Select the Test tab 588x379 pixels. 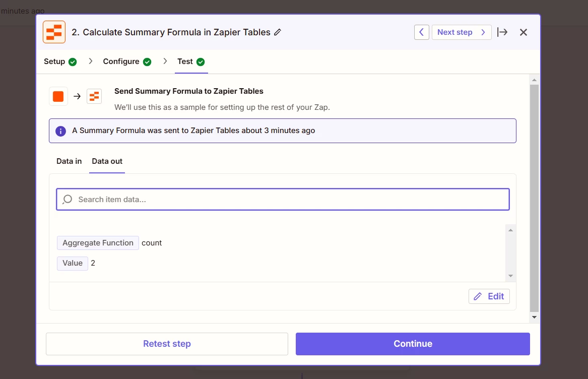(x=191, y=61)
